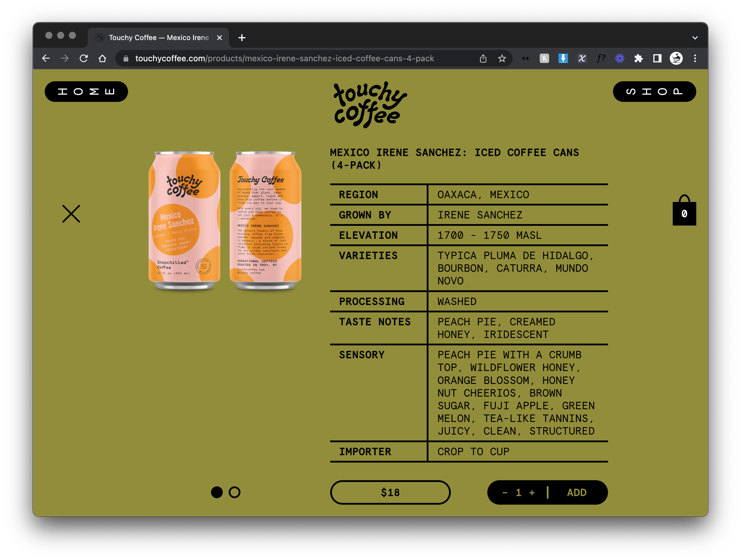Click the share page icon

pyautogui.click(x=483, y=59)
